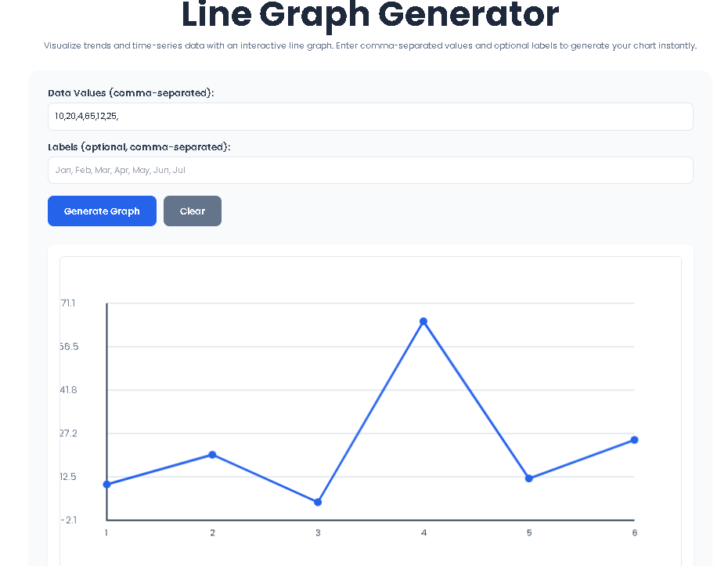Click the descriptive subtitle text under the title
728x566 pixels.
[x=369, y=45]
